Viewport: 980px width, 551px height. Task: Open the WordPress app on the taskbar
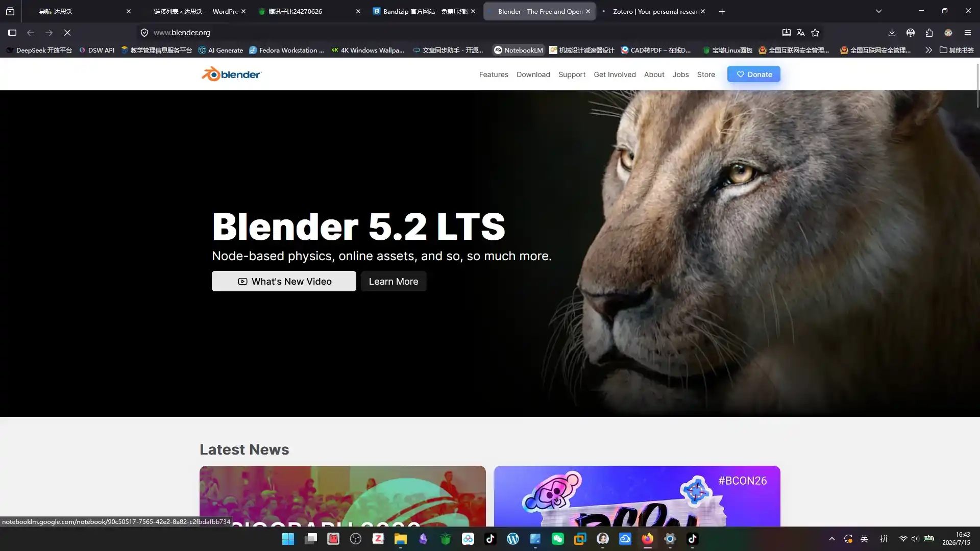513,539
